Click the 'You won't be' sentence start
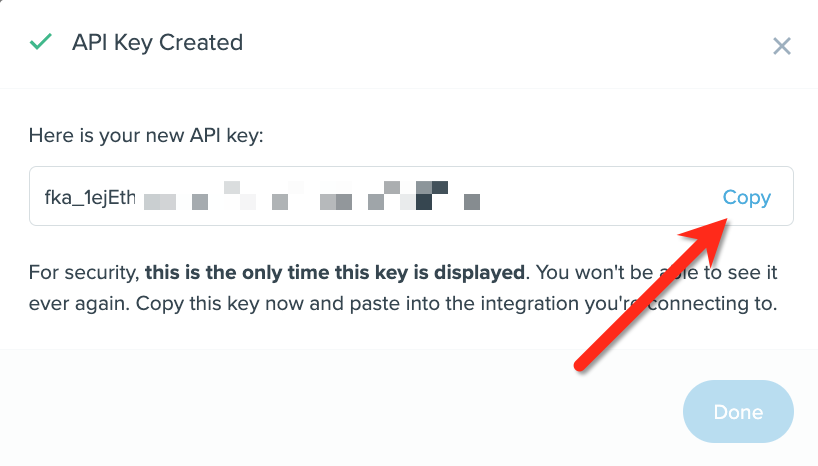The height and width of the screenshot is (466, 818). point(595,272)
